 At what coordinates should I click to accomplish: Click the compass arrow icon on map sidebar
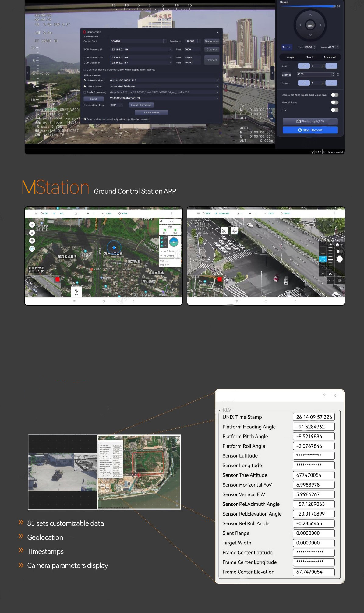[32, 232]
